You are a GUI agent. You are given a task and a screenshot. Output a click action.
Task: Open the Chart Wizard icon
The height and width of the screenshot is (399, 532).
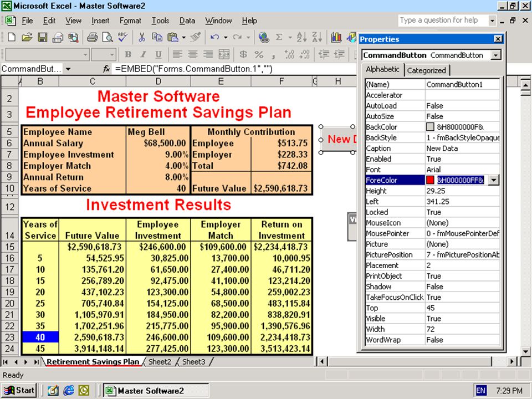tap(336, 37)
